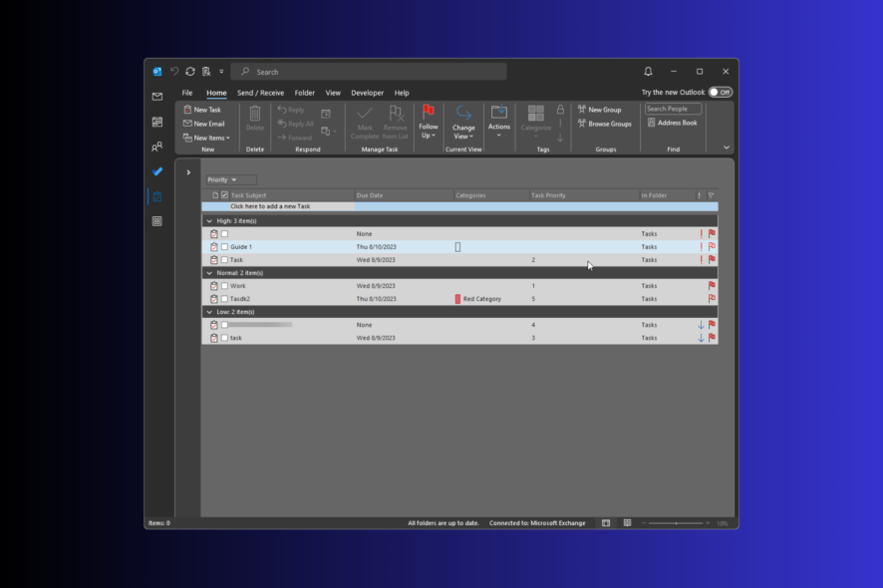Check the blank High priority task's box
The image size is (883, 588).
pyautogui.click(x=224, y=234)
